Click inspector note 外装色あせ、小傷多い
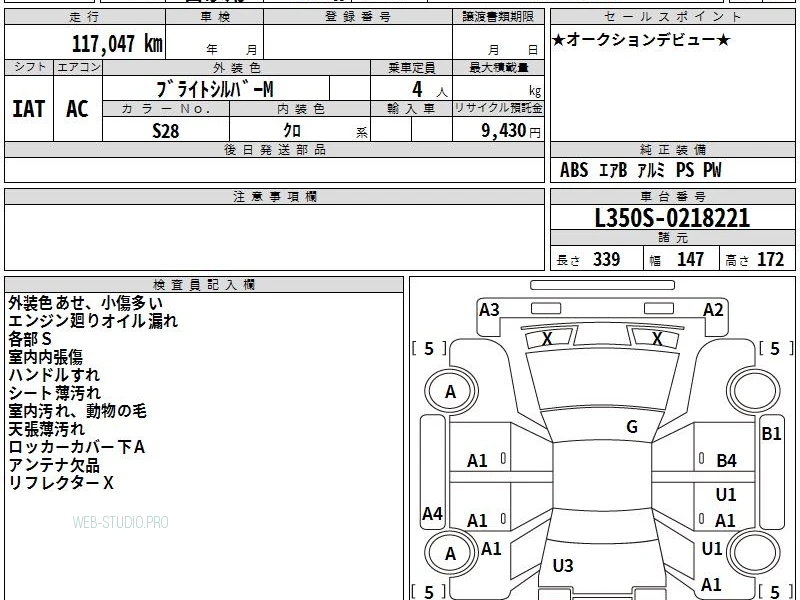 coord(85,303)
